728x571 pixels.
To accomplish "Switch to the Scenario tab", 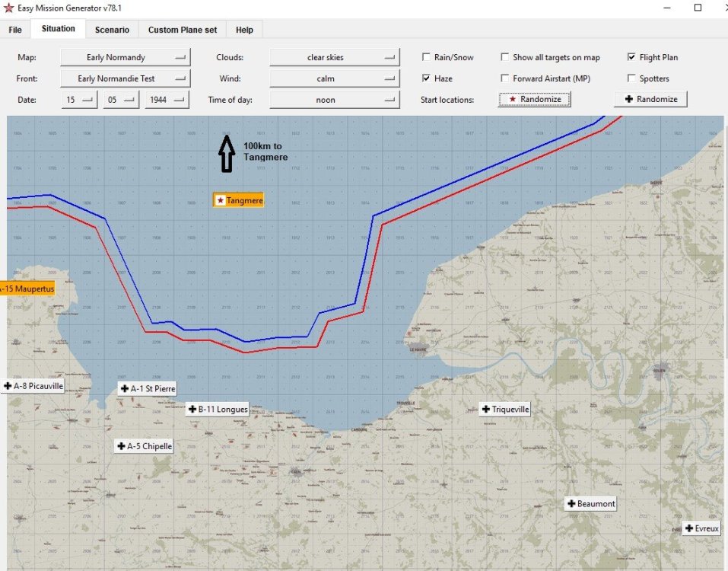I will coord(112,30).
